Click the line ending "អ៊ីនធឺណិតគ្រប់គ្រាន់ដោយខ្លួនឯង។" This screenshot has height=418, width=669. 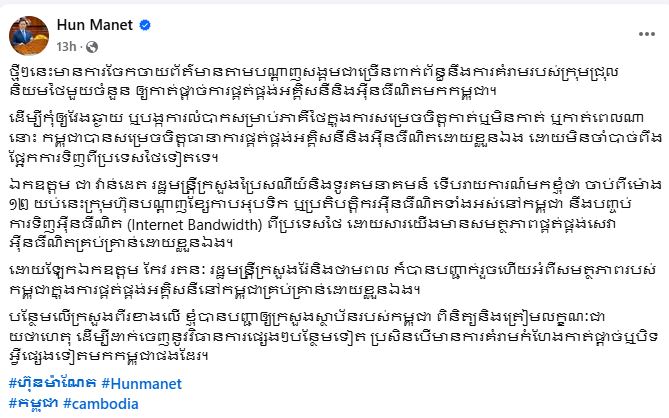[121, 244]
